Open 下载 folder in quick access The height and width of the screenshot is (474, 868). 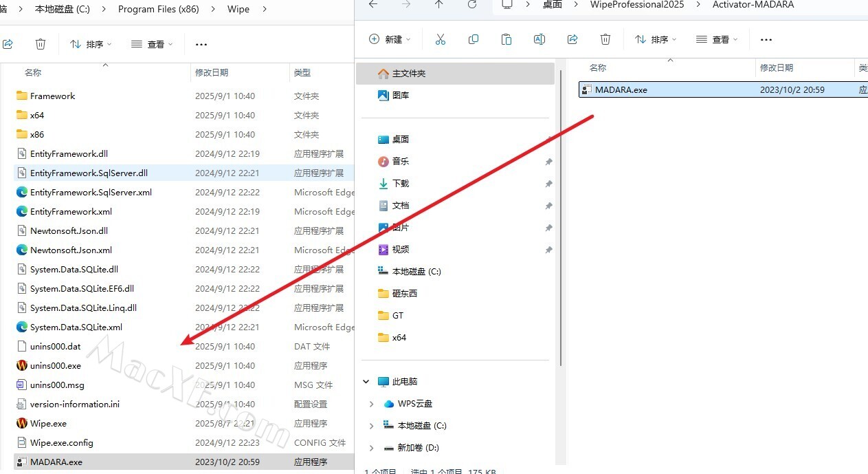[x=400, y=184]
